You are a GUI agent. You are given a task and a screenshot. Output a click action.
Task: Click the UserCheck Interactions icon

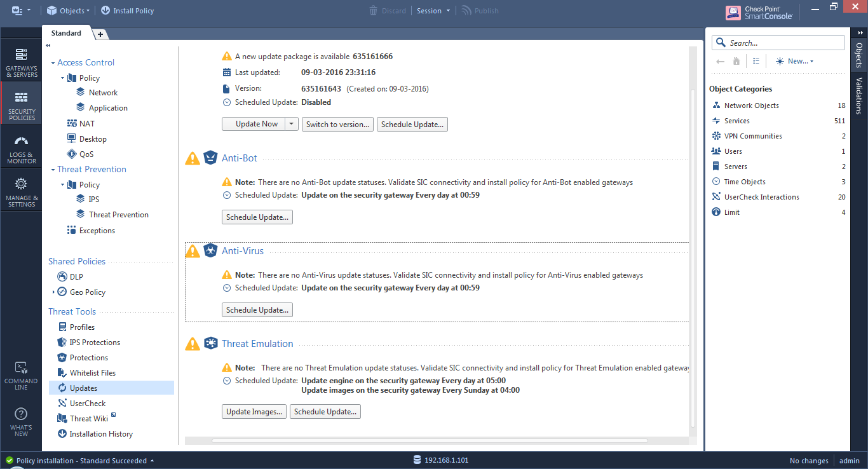716,197
